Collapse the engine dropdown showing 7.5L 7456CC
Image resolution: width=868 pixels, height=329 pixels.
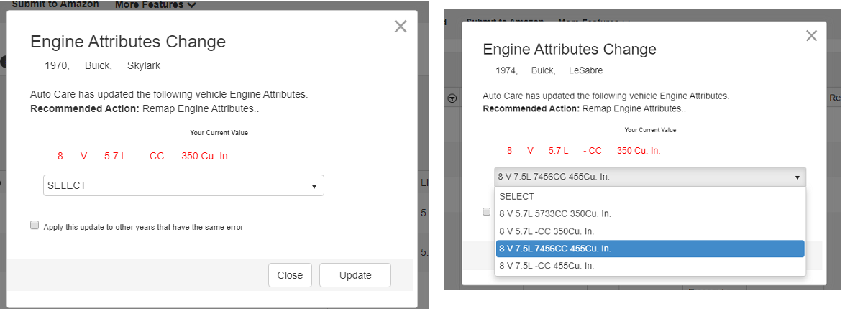[x=650, y=177]
